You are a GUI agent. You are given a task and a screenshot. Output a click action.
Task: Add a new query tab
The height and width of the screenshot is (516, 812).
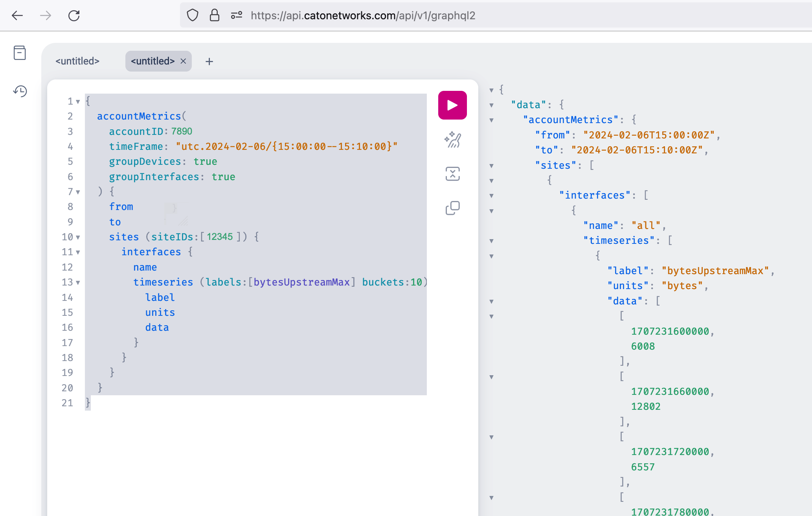(209, 61)
